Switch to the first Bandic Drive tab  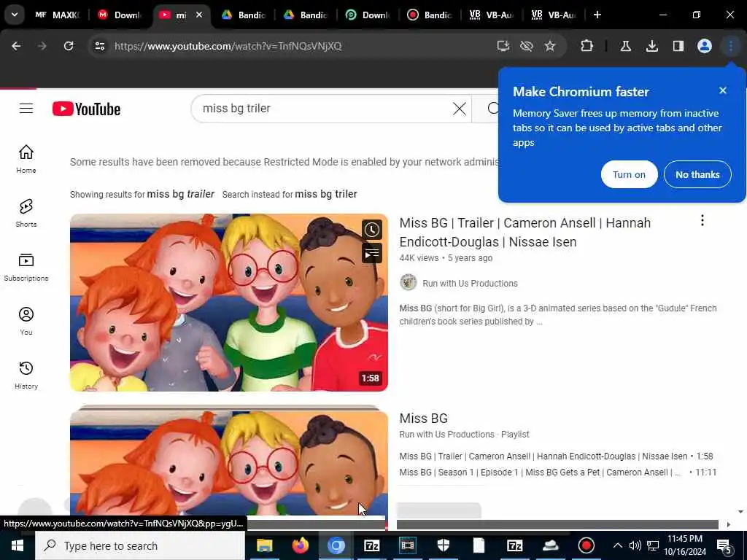point(244,15)
